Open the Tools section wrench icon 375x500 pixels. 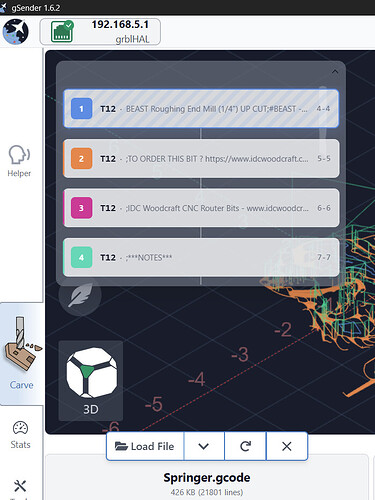click(20, 487)
